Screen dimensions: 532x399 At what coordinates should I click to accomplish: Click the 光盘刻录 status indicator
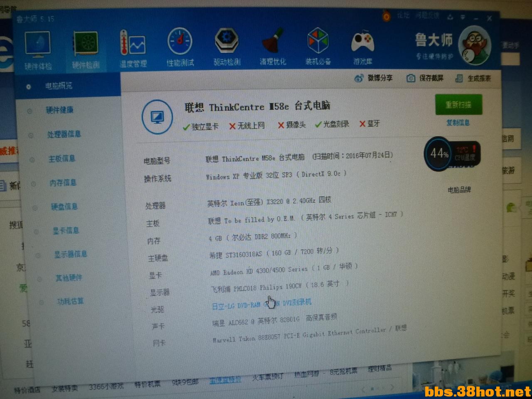[x=332, y=124]
